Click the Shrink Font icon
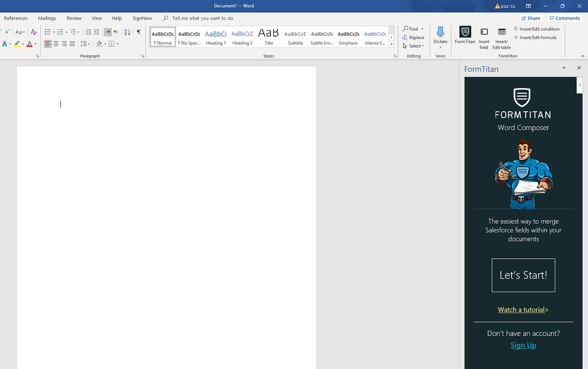588x369 pixels. [7, 32]
